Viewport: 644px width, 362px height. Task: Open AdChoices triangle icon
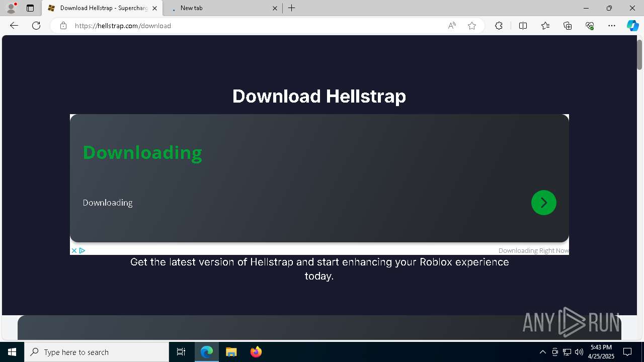(82, 250)
